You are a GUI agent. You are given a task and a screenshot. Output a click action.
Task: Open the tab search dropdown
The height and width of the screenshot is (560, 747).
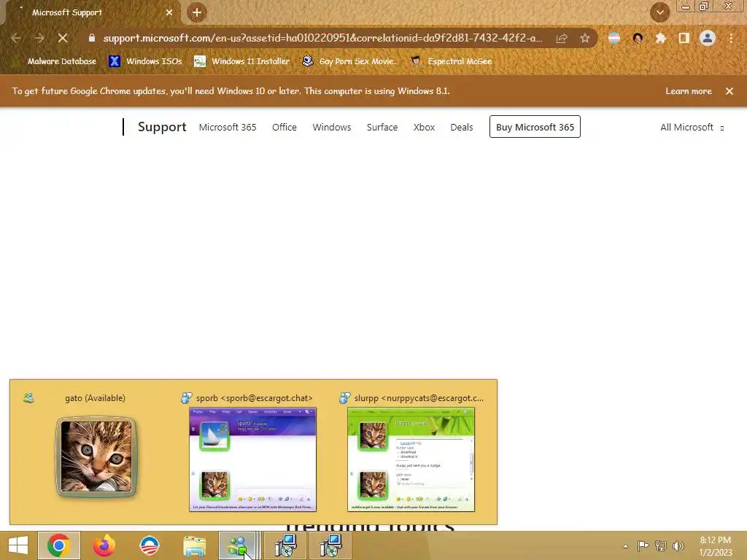coord(659,13)
